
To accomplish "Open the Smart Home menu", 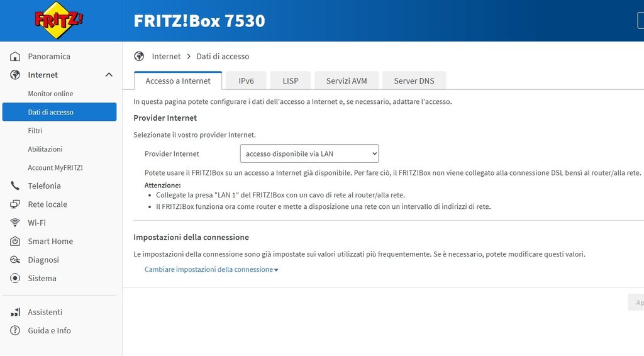I will [x=50, y=241].
